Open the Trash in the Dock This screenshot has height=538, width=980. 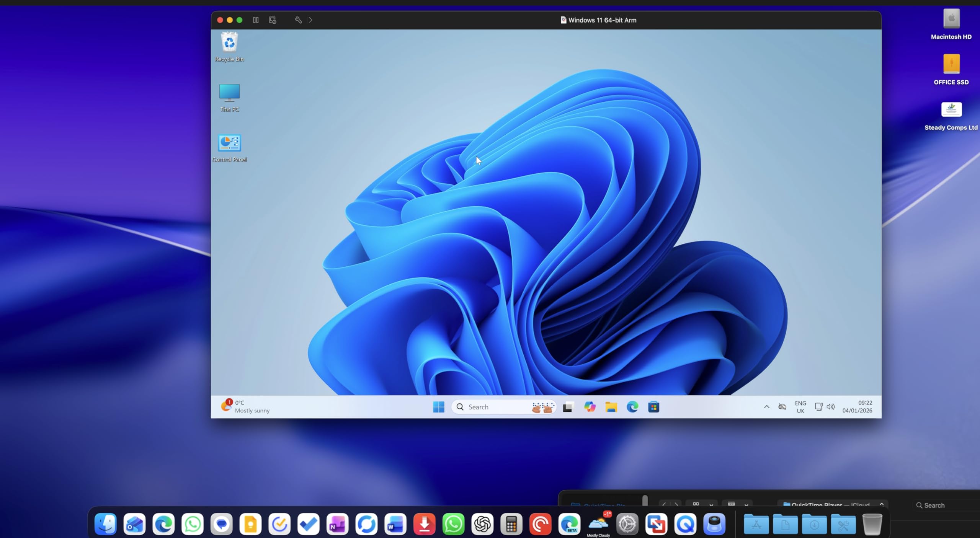pos(872,524)
